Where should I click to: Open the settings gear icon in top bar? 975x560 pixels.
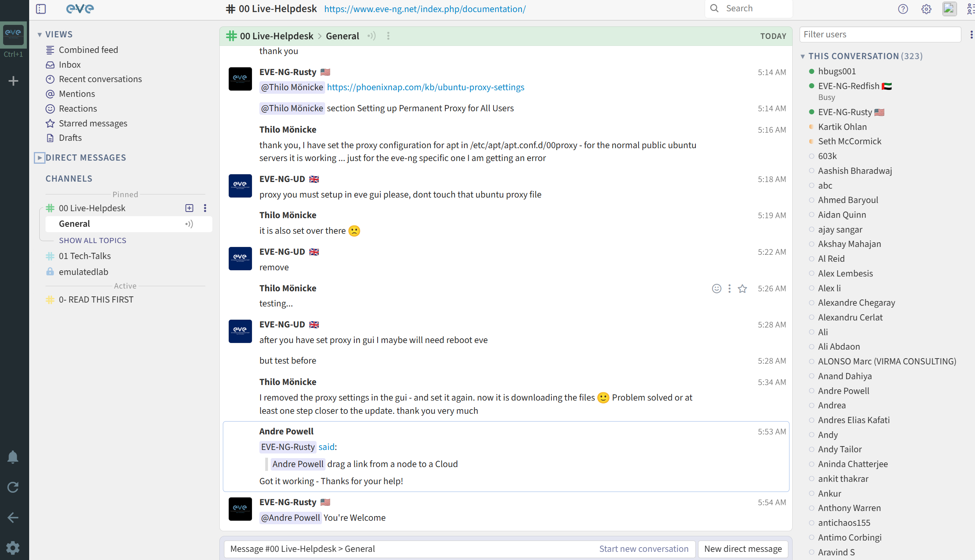926,9
